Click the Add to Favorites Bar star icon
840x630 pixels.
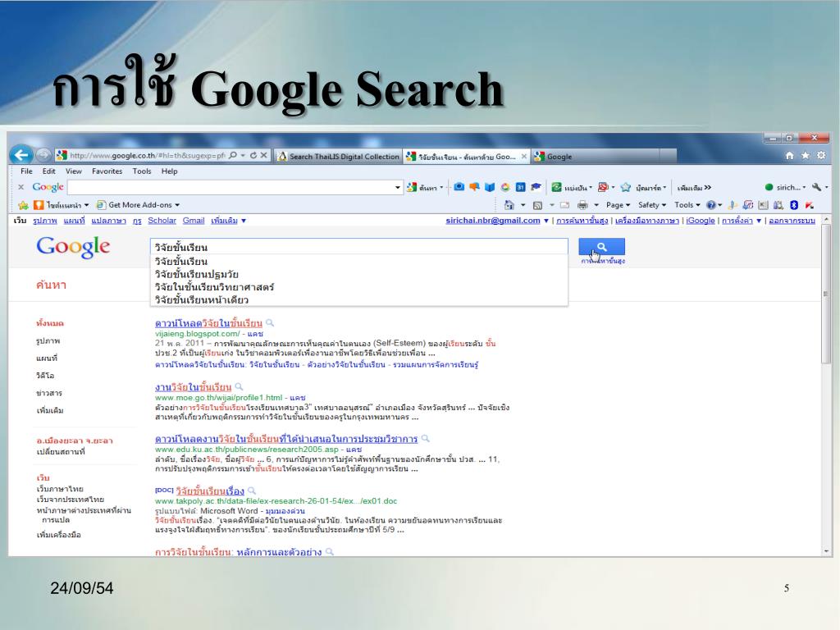click(x=23, y=205)
